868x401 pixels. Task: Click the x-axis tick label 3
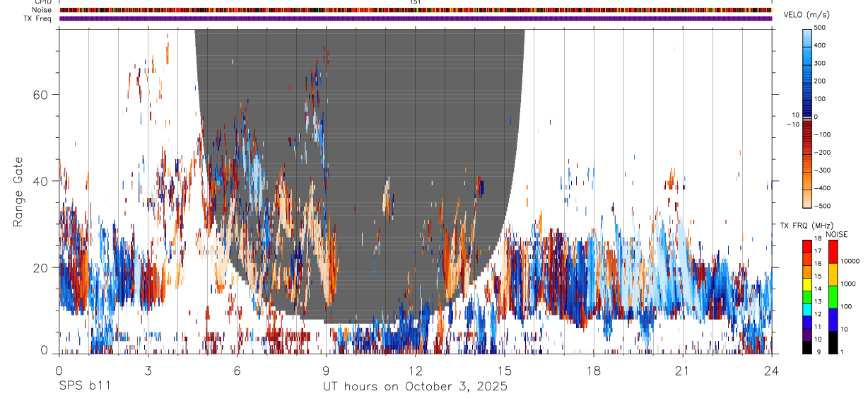click(148, 371)
